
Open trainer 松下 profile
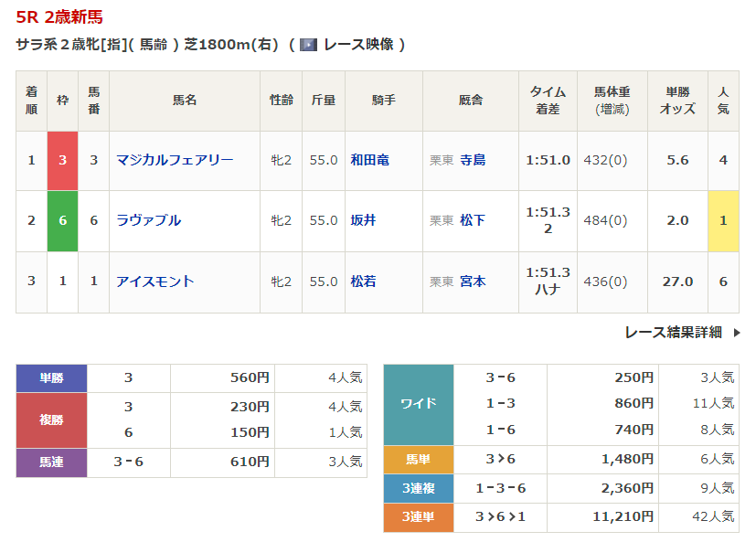click(x=473, y=220)
